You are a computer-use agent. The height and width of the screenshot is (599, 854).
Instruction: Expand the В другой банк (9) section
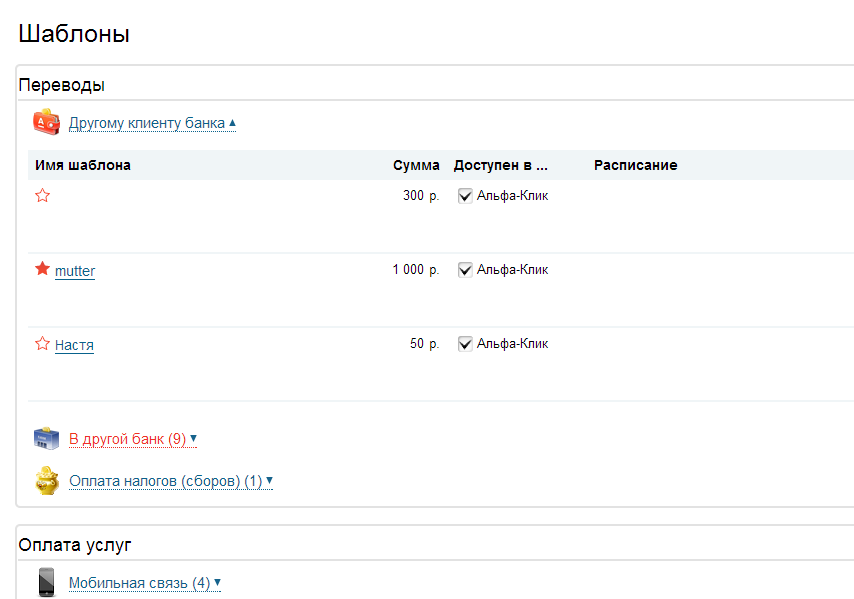tap(133, 439)
